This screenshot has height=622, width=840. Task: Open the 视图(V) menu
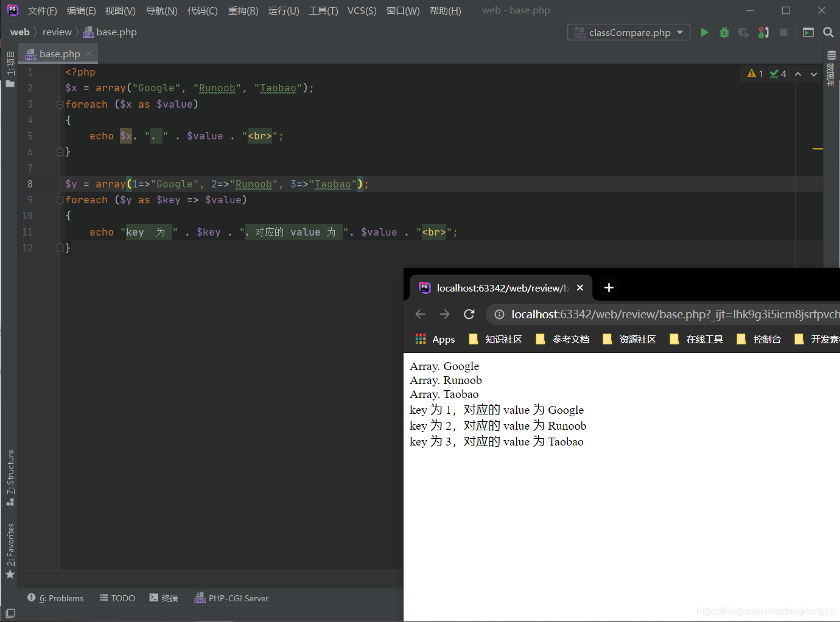(x=120, y=11)
